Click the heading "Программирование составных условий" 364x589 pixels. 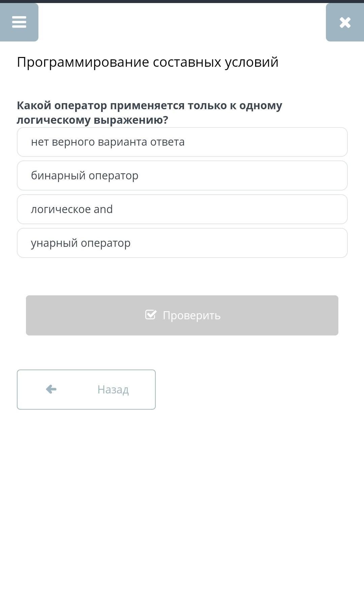click(x=148, y=62)
